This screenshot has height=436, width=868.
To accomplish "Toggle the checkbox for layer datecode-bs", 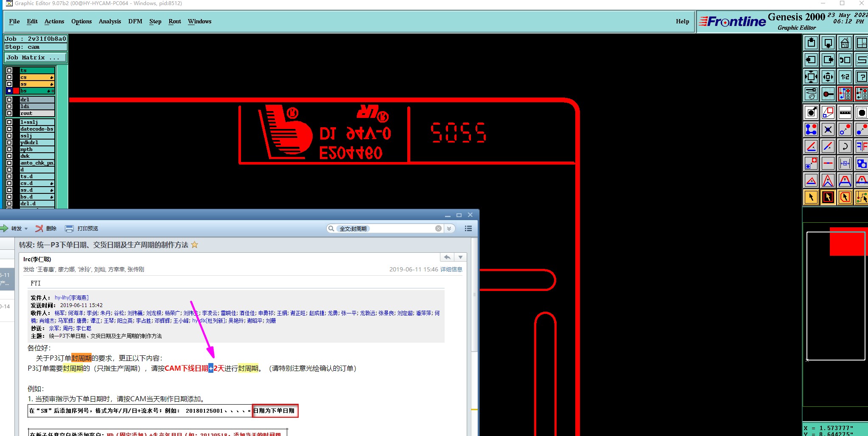I will click(x=9, y=129).
